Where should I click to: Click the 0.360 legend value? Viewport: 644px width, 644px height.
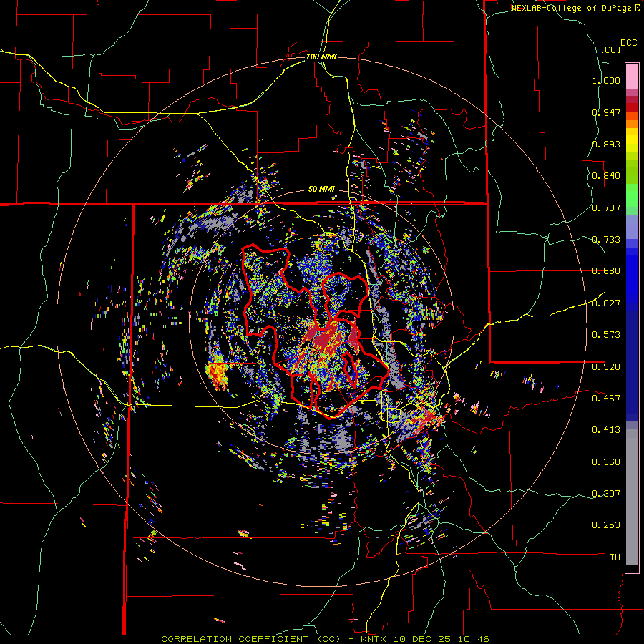pos(606,462)
